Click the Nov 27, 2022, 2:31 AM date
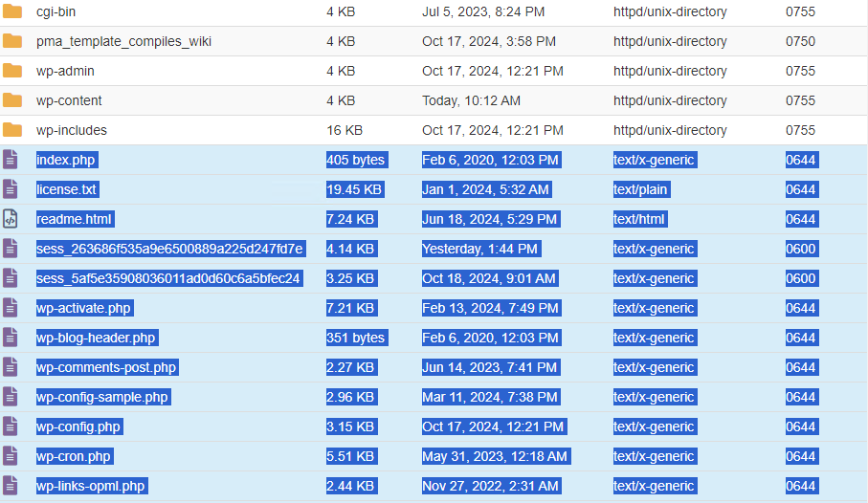The height and width of the screenshot is (503, 868). 491,486
